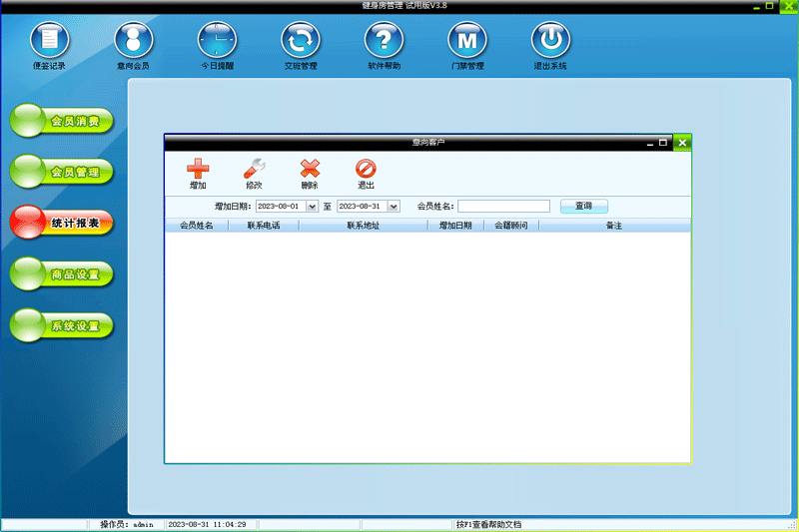Maximize the 意向客户 dialog window

(663, 143)
